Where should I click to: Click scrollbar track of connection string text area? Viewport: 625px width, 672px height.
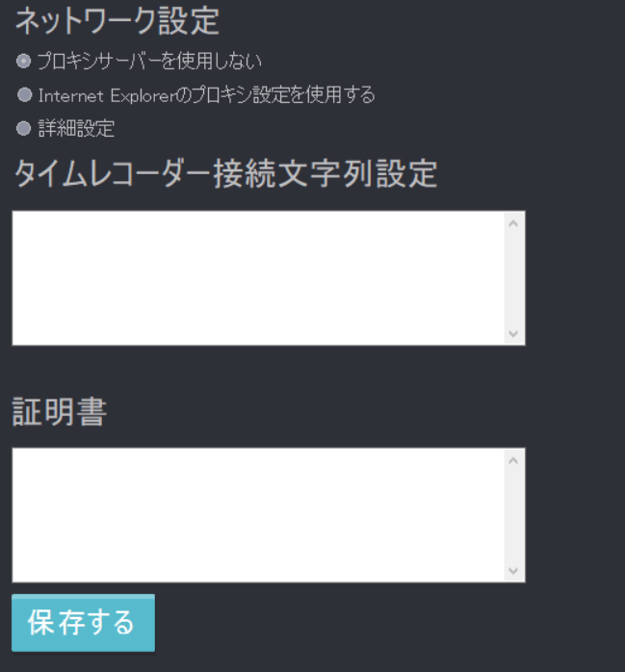point(513,278)
